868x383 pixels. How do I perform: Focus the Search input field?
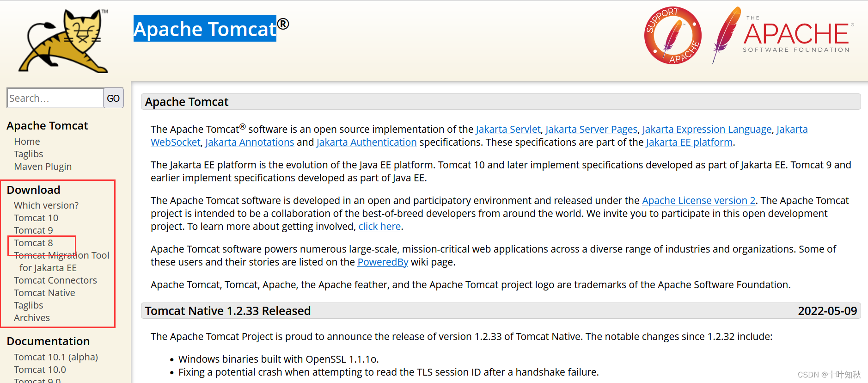tap(55, 98)
